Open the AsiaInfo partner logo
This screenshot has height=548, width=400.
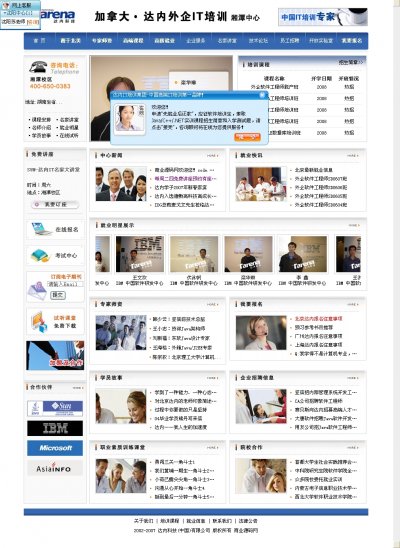click(55, 468)
